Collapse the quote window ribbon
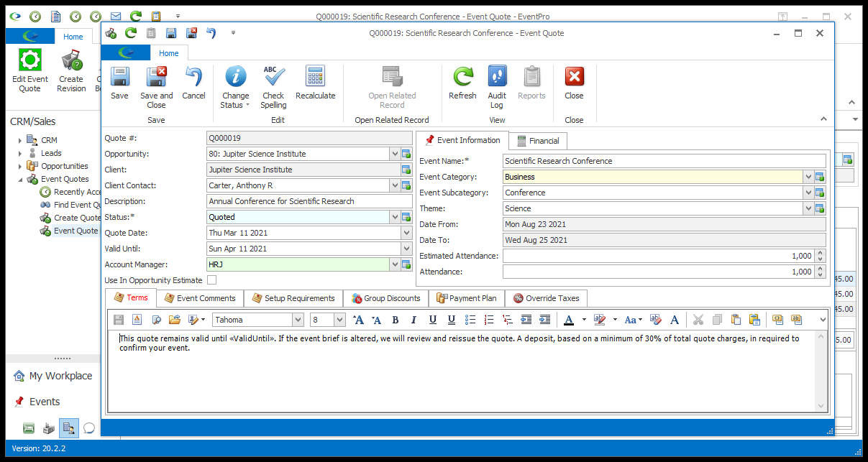The height and width of the screenshot is (462, 868). (824, 119)
